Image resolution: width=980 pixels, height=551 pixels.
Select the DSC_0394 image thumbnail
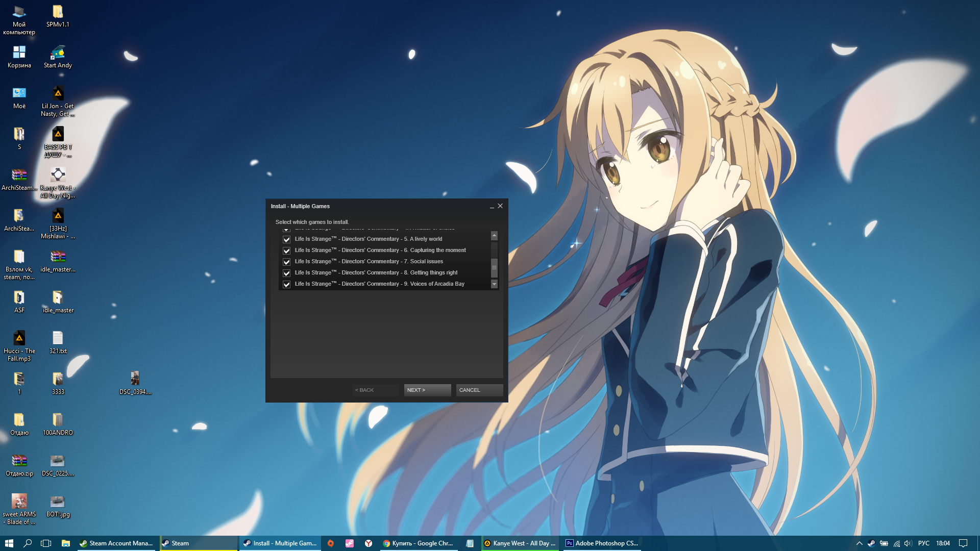coord(135,383)
